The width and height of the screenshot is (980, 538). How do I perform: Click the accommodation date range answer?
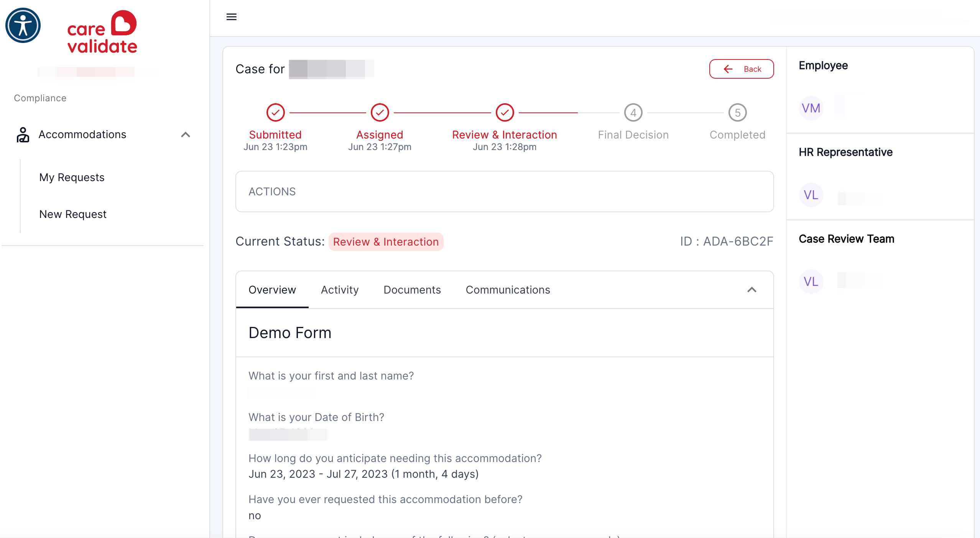[x=363, y=474]
